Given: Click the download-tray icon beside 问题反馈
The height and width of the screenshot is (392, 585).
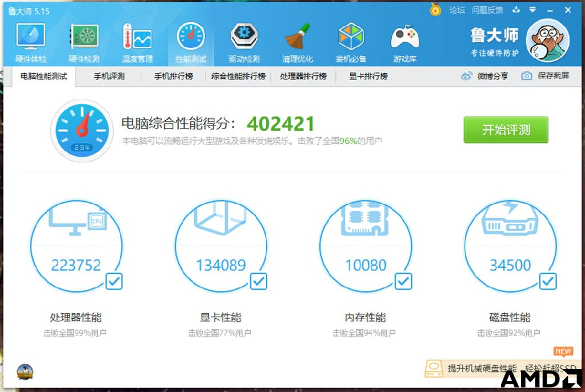Looking at the screenshot, I should point(516,10).
